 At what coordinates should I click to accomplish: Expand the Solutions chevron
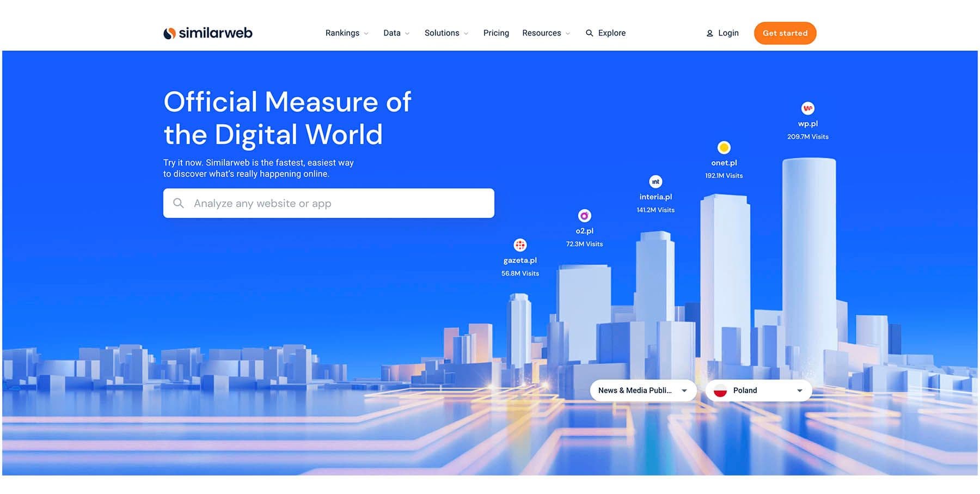click(x=465, y=34)
